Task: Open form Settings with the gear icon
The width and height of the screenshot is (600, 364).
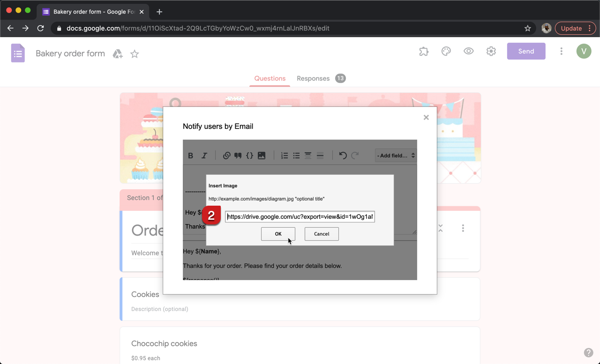Action: [491, 51]
